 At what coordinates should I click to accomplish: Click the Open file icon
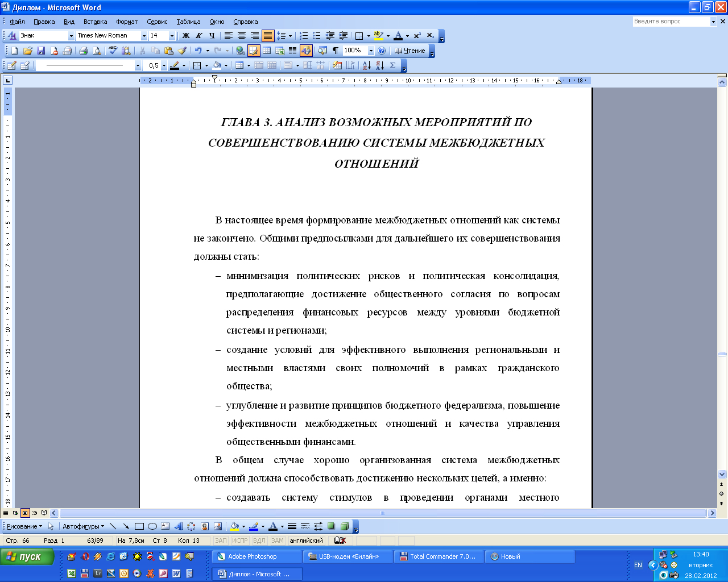(x=28, y=51)
